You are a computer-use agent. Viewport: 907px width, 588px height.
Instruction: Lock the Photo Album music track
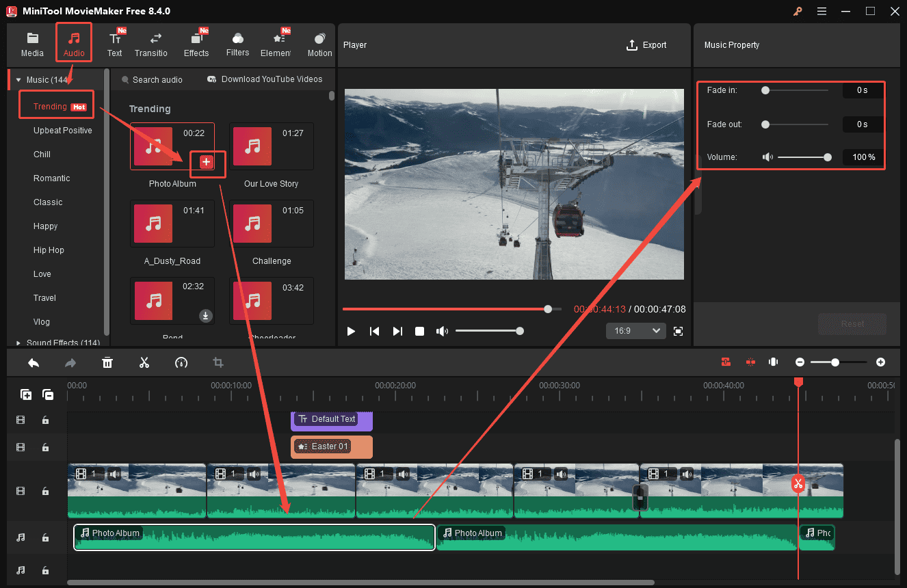(x=45, y=537)
